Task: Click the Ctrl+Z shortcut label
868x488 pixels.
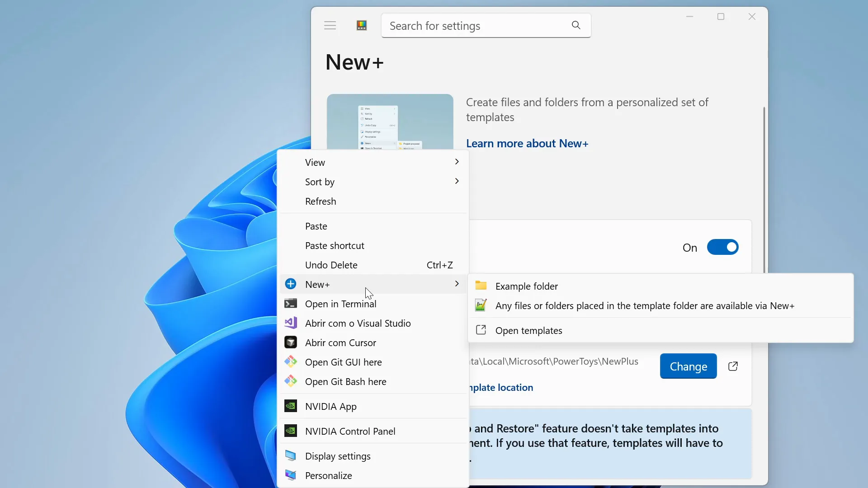Action: coord(439,265)
